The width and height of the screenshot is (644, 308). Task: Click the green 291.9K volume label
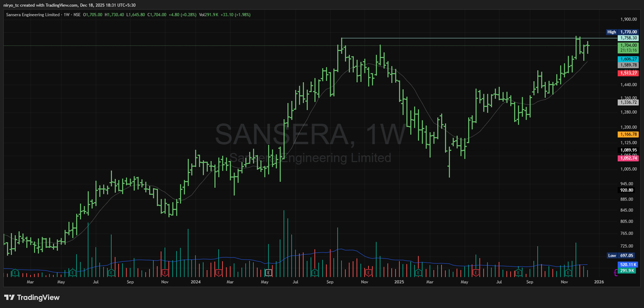tap(628, 271)
